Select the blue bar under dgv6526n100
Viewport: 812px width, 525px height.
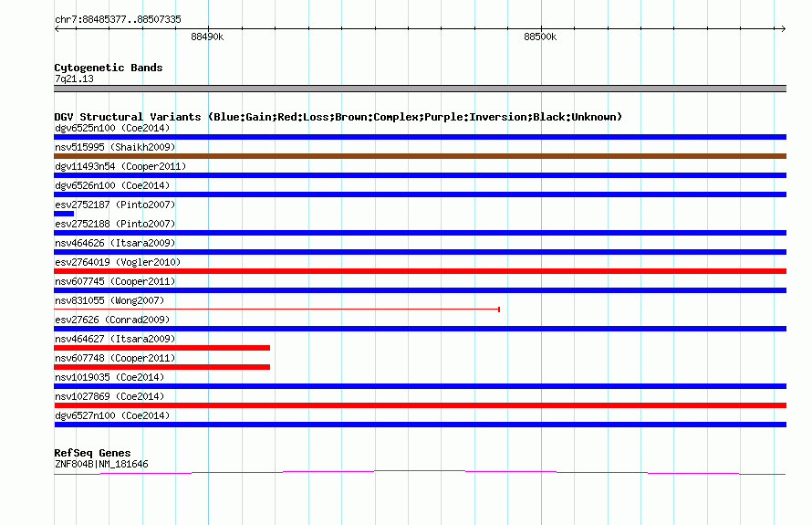point(420,194)
